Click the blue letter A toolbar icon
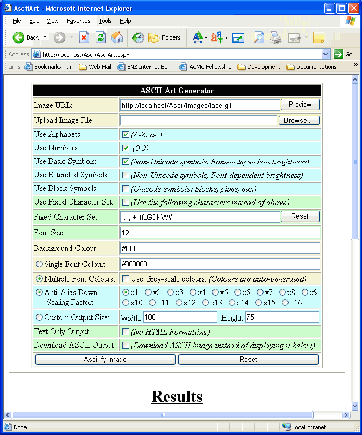This screenshot has height=435, width=362. (198, 37)
